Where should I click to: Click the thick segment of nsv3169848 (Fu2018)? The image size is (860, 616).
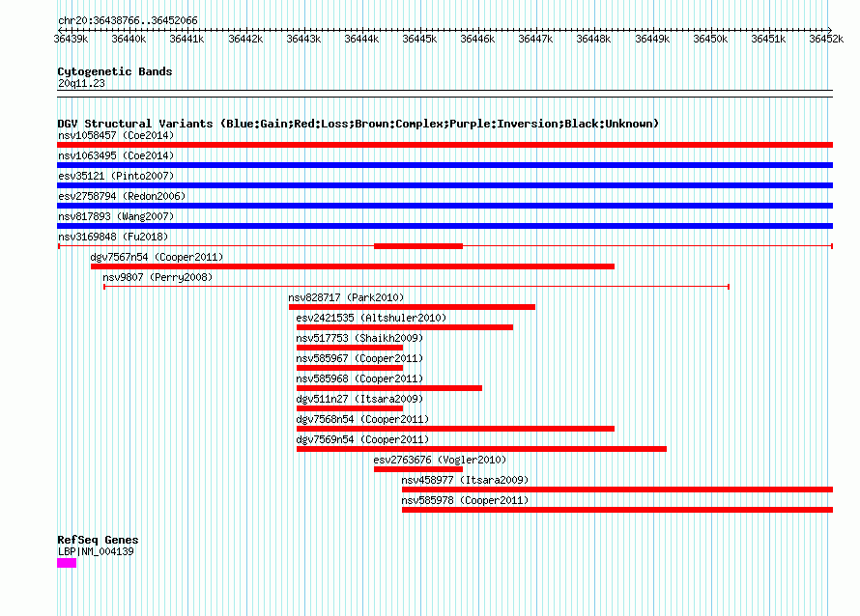tap(418, 246)
